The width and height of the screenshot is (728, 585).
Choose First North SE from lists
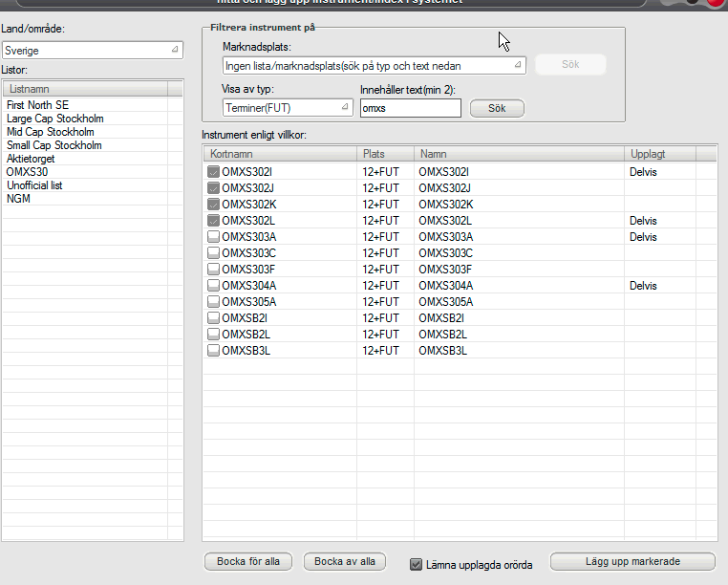[37, 105]
